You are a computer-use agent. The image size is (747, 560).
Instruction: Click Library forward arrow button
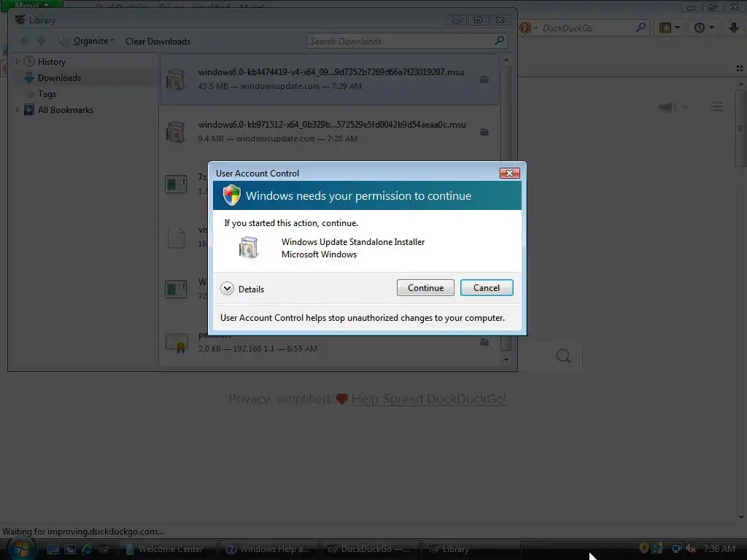(x=42, y=41)
